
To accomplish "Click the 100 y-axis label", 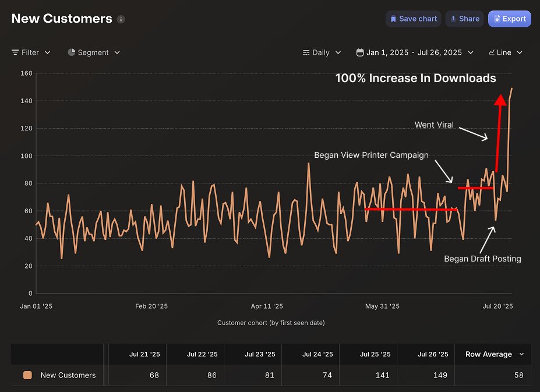I will (x=27, y=156).
